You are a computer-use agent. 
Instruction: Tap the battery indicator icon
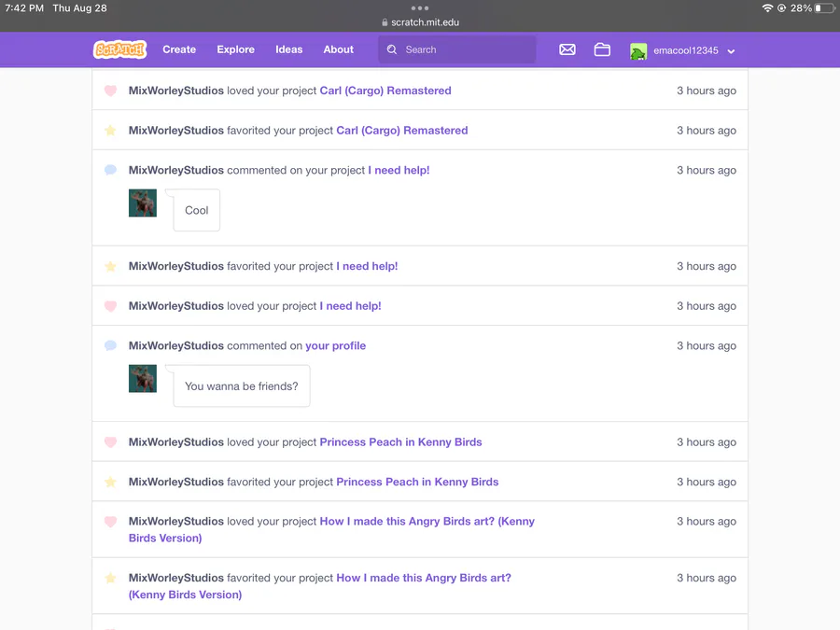pyautogui.click(x=824, y=8)
